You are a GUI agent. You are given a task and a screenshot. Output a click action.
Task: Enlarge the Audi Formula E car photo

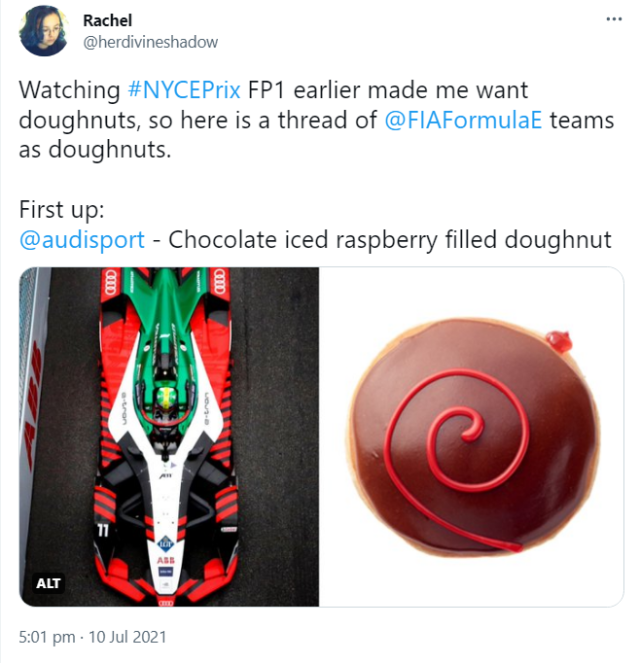(170, 436)
